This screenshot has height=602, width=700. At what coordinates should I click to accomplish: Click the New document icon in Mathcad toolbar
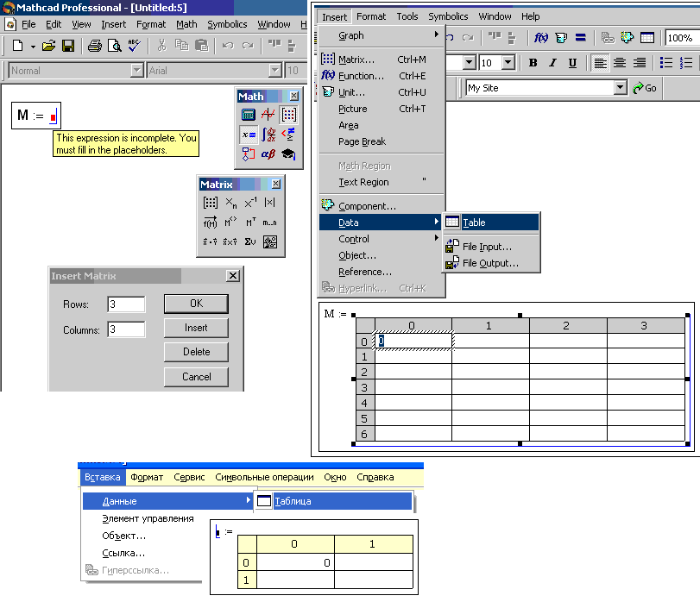(x=17, y=46)
